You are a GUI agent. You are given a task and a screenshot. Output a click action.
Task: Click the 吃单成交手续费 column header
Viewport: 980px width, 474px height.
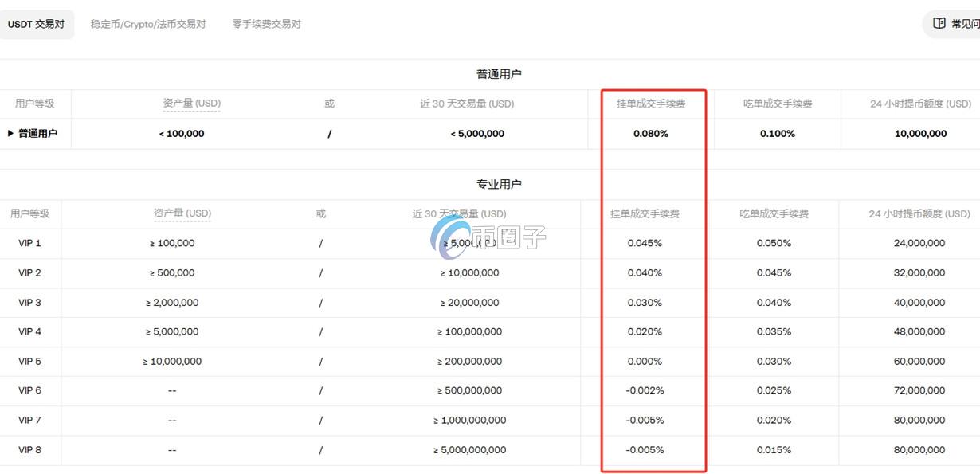tap(777, 104)
